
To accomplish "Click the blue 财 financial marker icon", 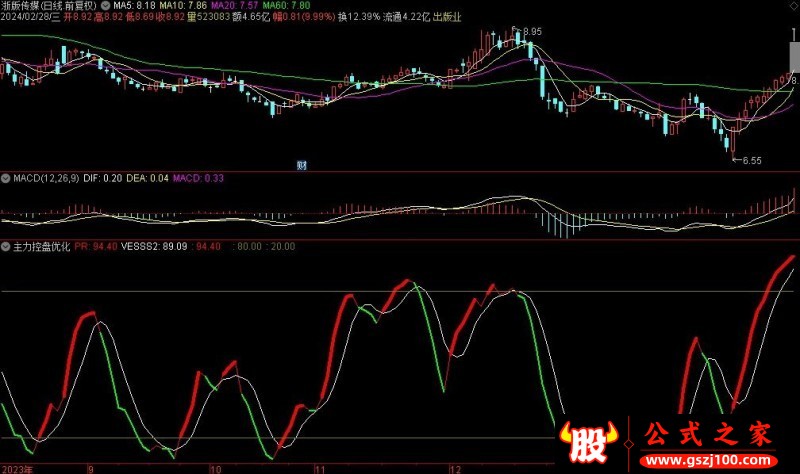I will click(x=301, y=164).
